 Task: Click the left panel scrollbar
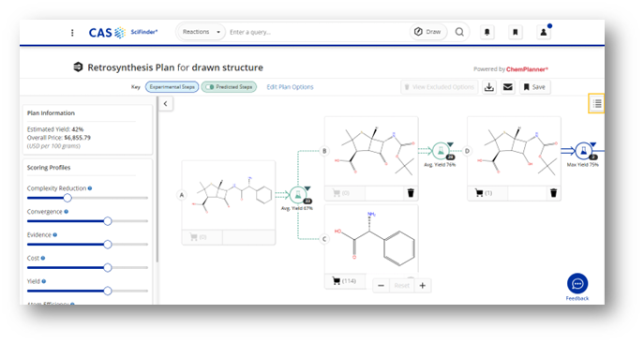tap(157, 180)
